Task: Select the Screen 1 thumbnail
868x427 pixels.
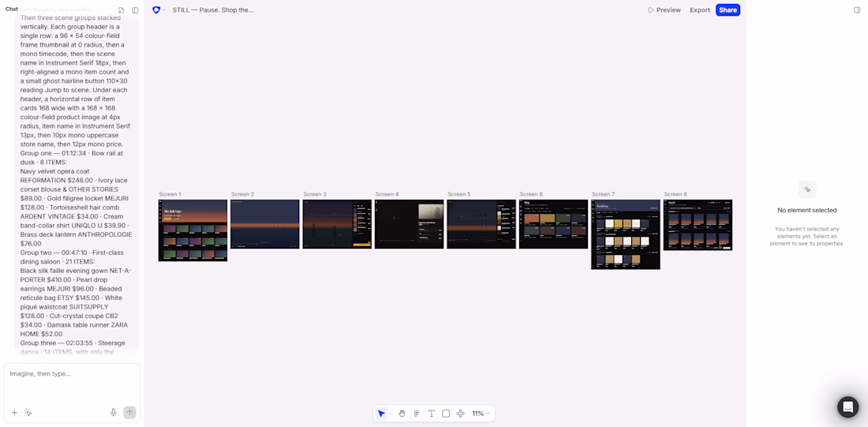Action: coord(193,230)
